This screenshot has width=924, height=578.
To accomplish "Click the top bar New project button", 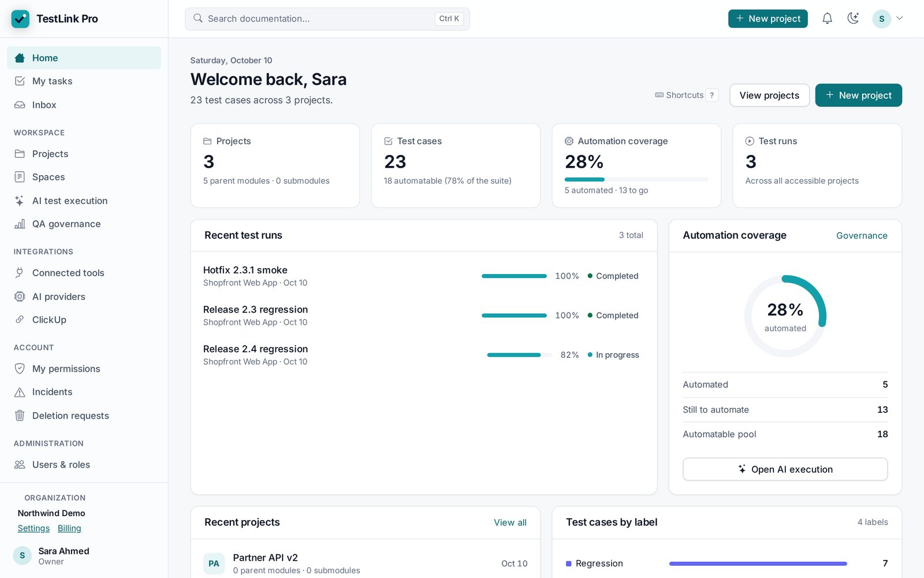I will coord(767,18).
